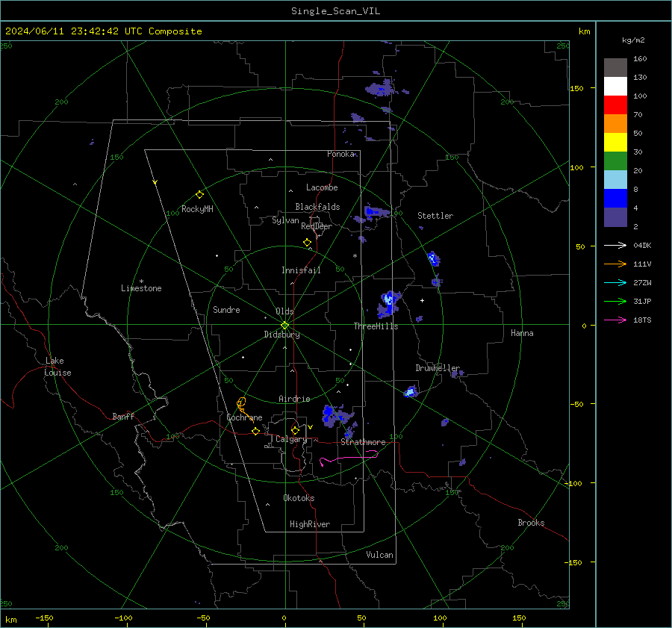This screenshot has height=628, width=672.
Task: Click the Didsbury city label
Action: coord(281,335)
